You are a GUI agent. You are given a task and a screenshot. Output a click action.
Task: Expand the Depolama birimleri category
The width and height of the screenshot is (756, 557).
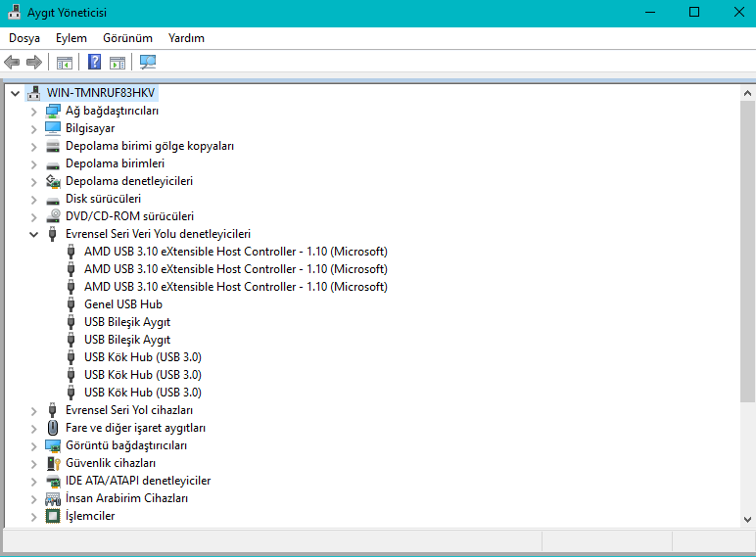pyautogui.click(x=33, y=164)
